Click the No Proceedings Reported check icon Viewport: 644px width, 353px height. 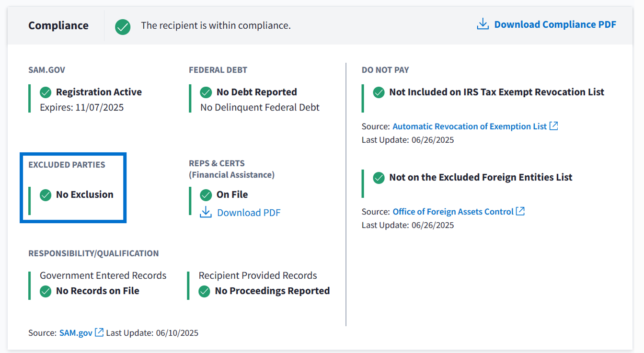(205, 291)
